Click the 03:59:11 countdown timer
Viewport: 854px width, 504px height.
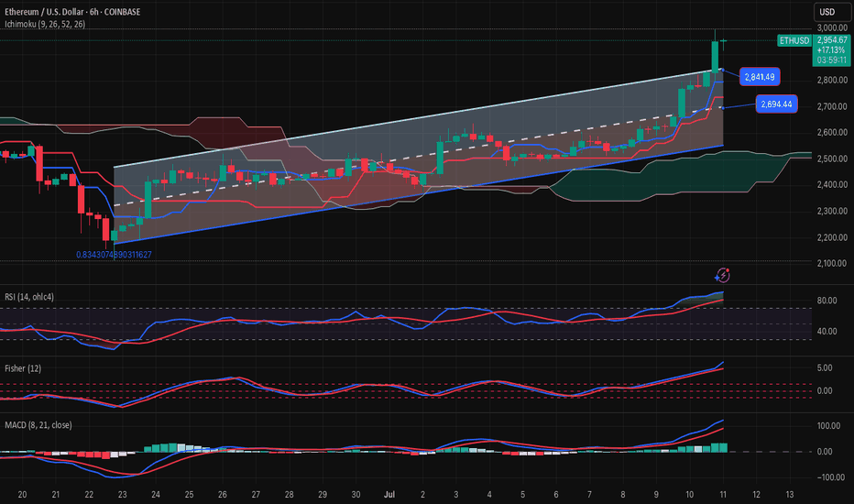point(832,60)
